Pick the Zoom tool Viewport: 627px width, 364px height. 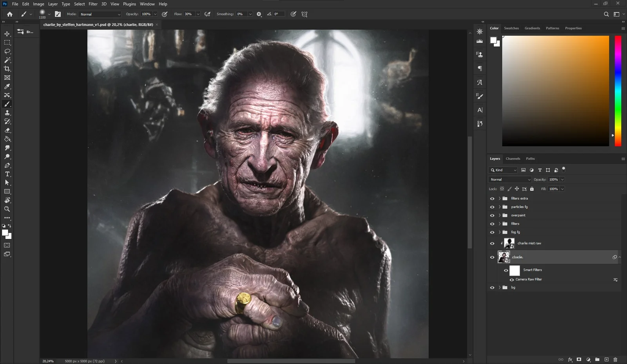point(7,209)
